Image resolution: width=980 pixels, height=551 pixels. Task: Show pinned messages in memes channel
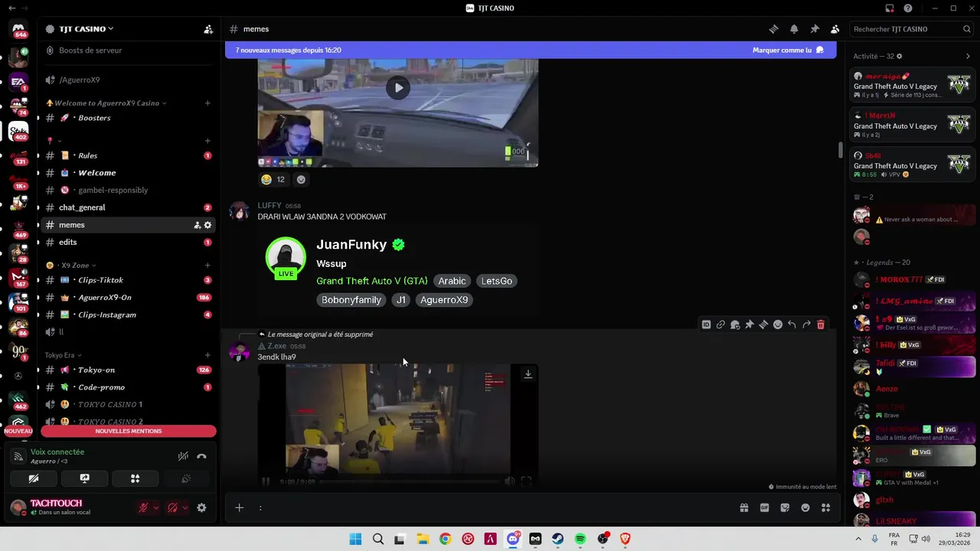coord(815,29)
